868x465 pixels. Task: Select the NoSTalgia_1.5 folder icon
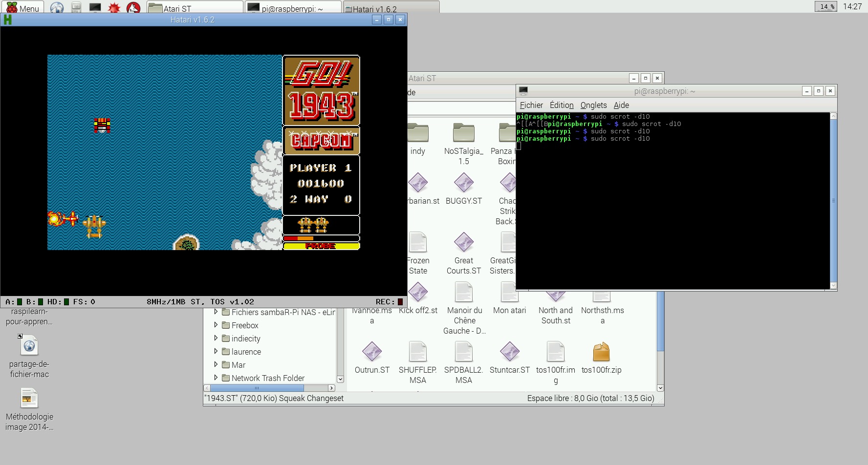click(x=464, y=133)
